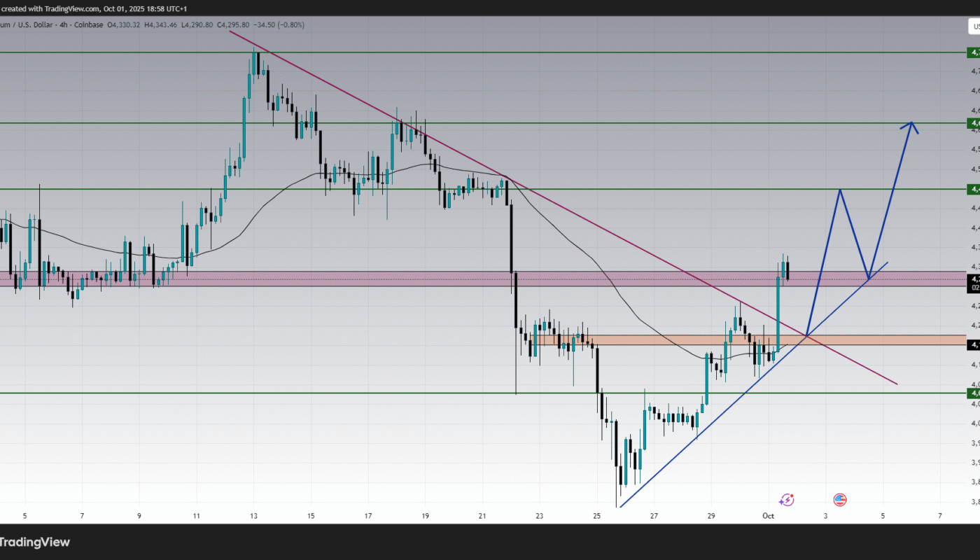The height and width of the screenshot is (560, 980).
Task: Click the latest black candle on the chart
Action: click(x=789, y=269)
